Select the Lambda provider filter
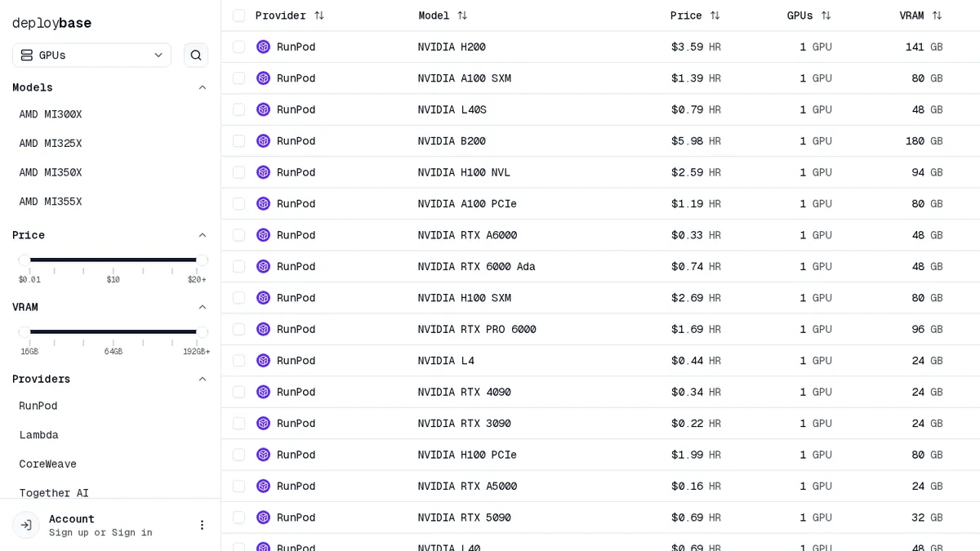This screenshot has width=980, height=551. click(38, 434)
